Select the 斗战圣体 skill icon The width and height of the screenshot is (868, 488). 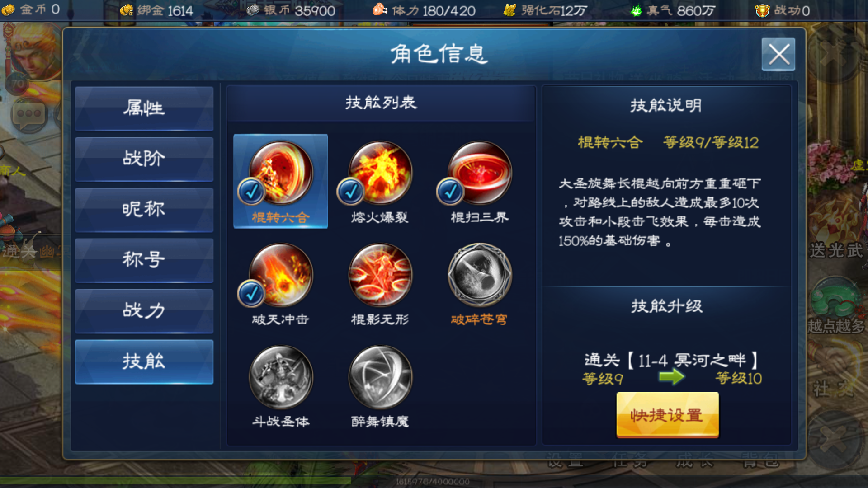tap(281, 377)
